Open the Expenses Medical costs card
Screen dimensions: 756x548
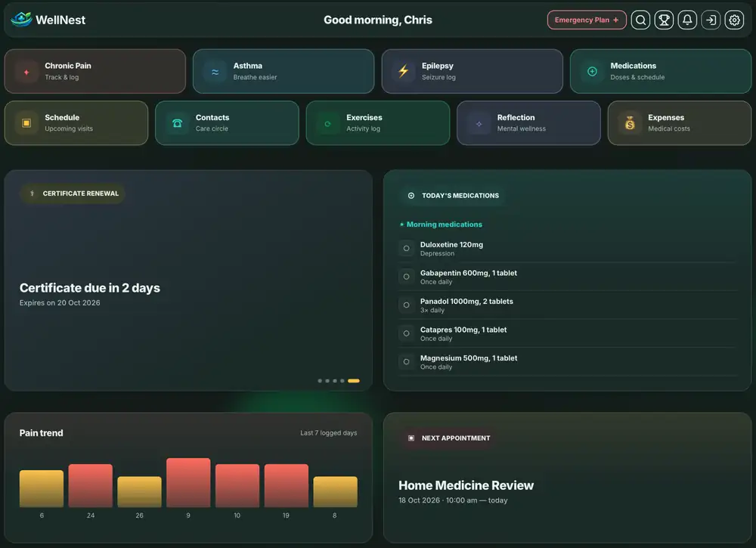[680, 123]
